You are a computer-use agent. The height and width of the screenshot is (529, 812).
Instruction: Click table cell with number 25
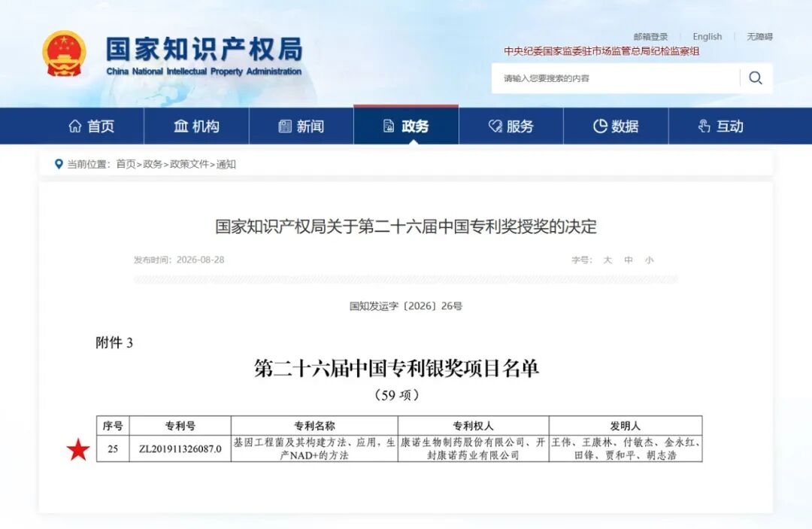coord(113,448)
